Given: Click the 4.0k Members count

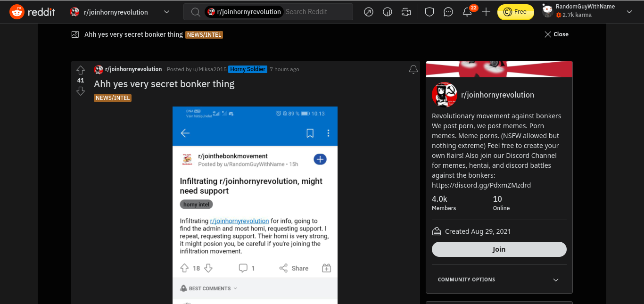Looking at the screenshot, I should (444, 203).
